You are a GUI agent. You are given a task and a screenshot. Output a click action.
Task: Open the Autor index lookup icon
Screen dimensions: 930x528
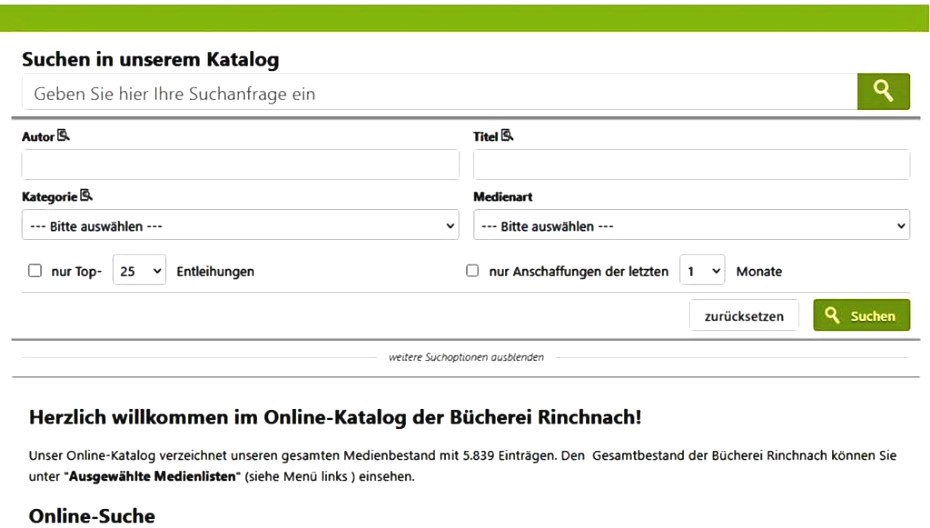tap(64, 136)
